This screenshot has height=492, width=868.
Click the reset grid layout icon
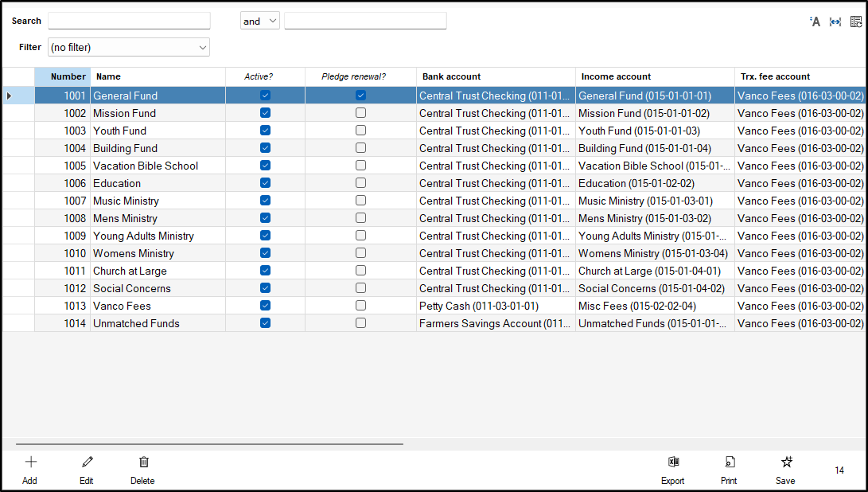[x=855, y=21]
